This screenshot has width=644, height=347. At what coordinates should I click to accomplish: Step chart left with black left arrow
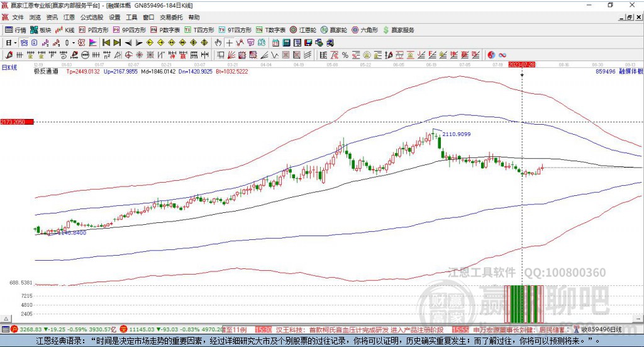[x=128, y=43]
